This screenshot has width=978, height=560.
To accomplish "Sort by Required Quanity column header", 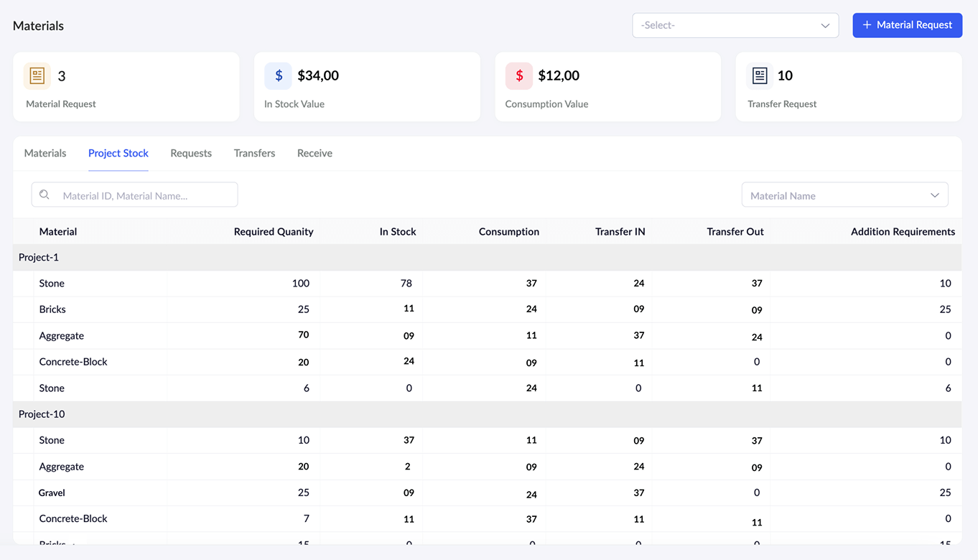I will click(x=274, y=231).
